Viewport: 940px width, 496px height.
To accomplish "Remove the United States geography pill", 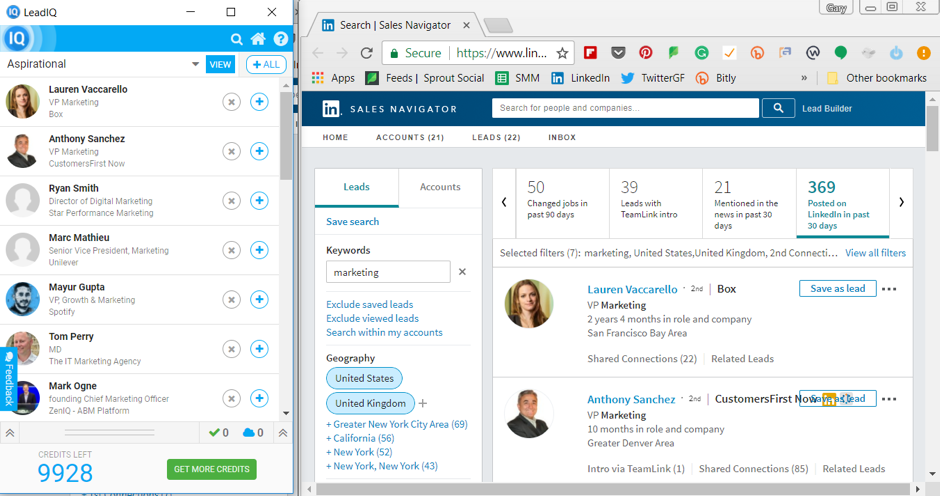I will [x=364, y=378].
